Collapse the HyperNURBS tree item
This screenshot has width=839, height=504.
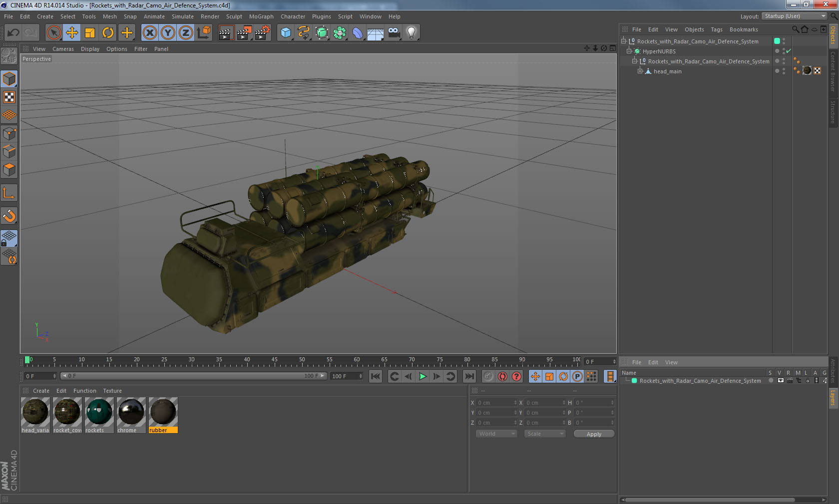[629, 51]
